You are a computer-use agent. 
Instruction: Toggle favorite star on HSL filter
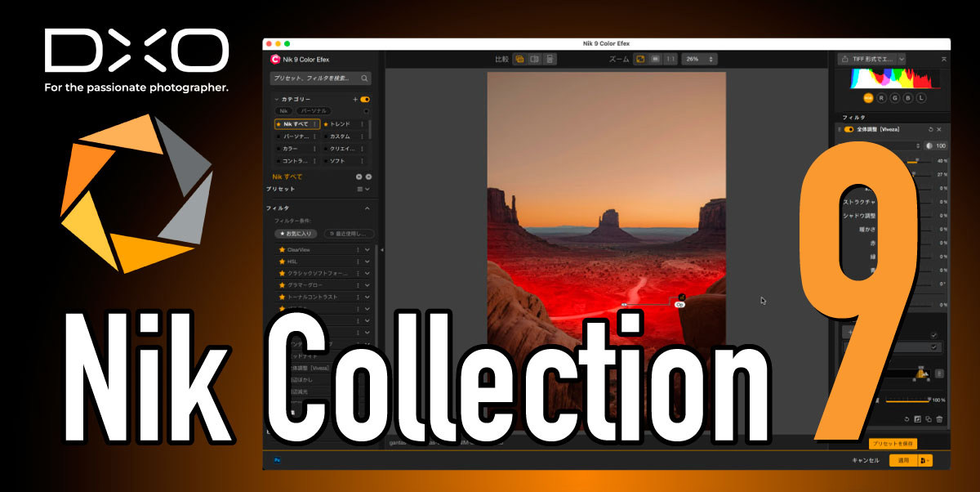(x=282, y=262)
